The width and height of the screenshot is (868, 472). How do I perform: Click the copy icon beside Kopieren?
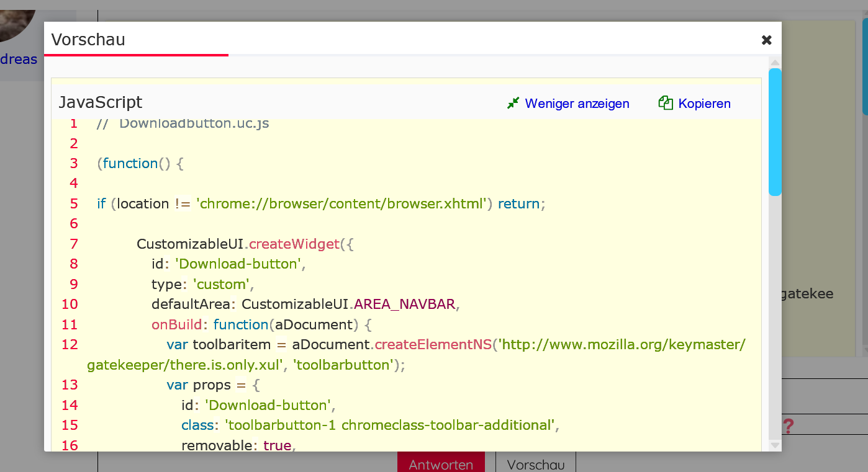(x=666, y=104)
